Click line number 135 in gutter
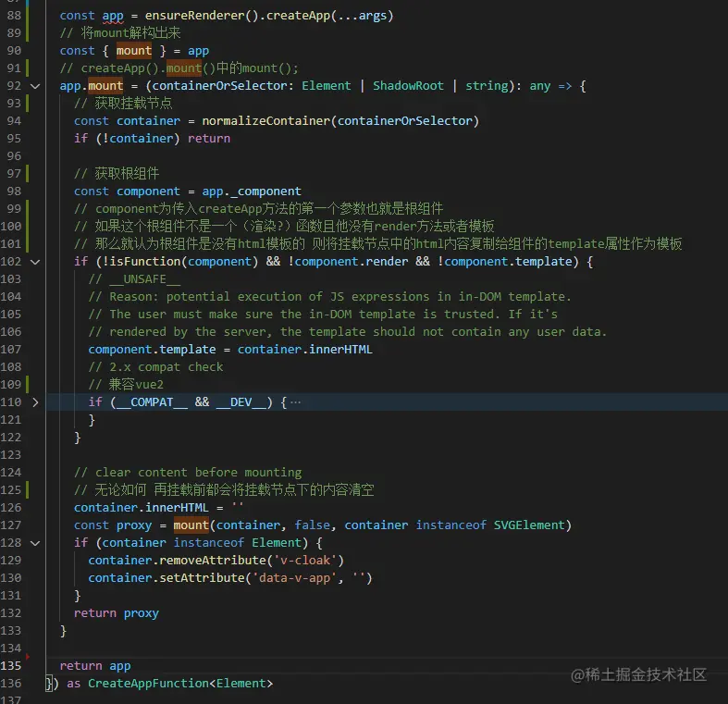 pos(11,665)
